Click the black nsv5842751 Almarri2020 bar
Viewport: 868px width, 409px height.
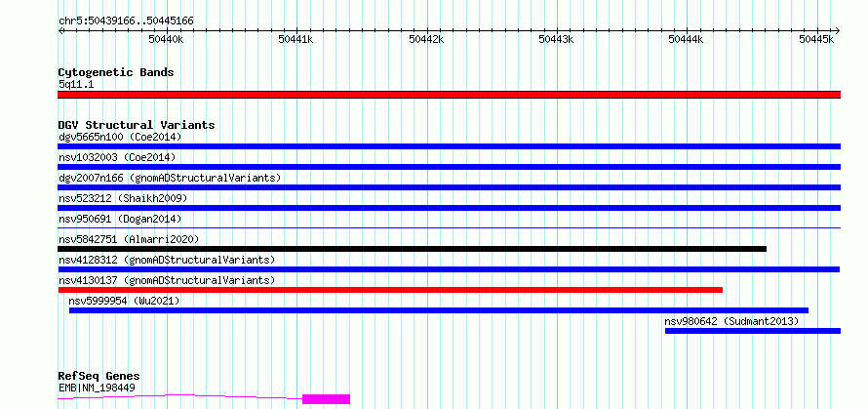[412, 249]
